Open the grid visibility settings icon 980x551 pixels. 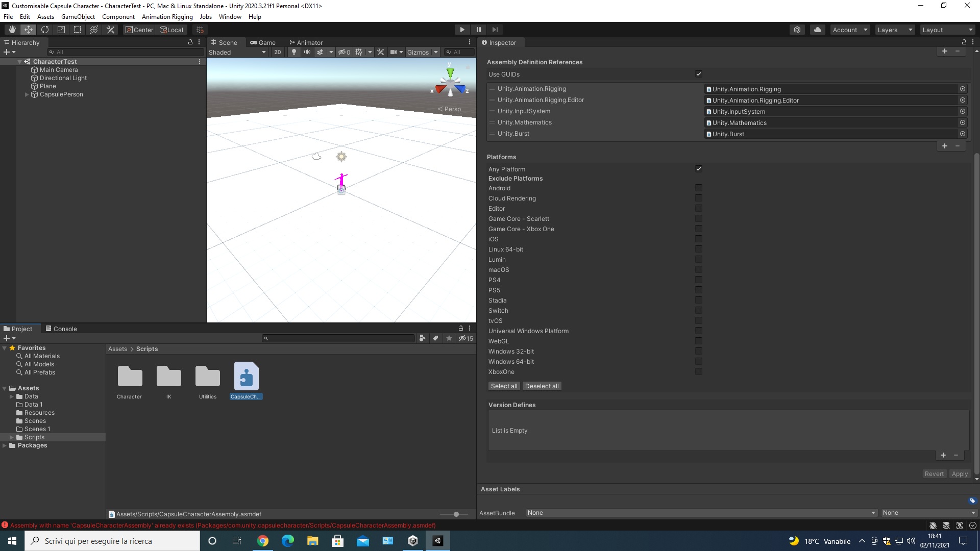360,52
